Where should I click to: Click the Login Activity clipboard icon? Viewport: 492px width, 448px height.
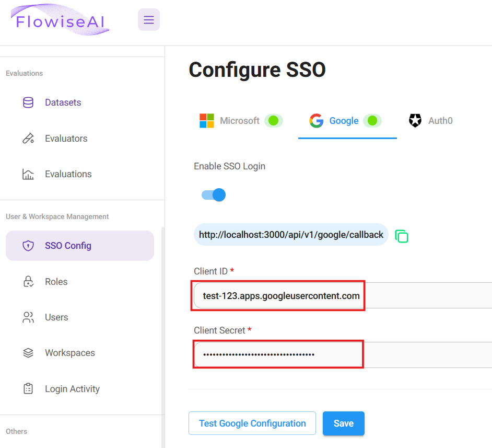(28, 389)
